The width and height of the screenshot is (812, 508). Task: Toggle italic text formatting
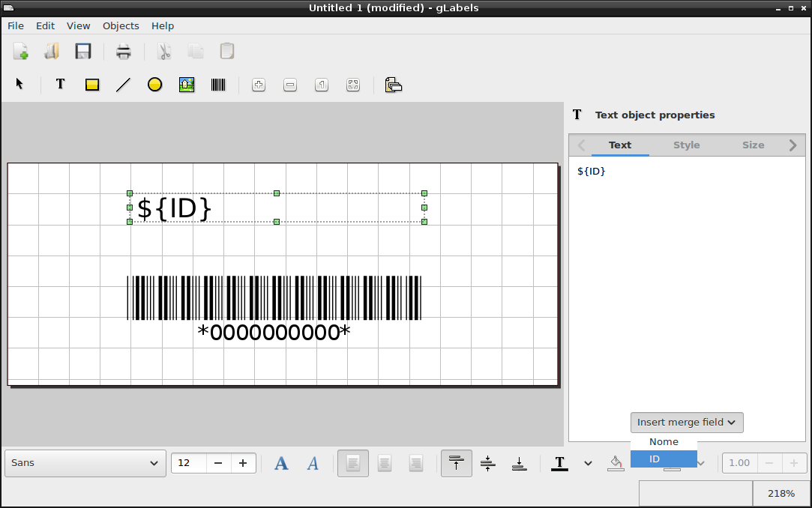313,463
